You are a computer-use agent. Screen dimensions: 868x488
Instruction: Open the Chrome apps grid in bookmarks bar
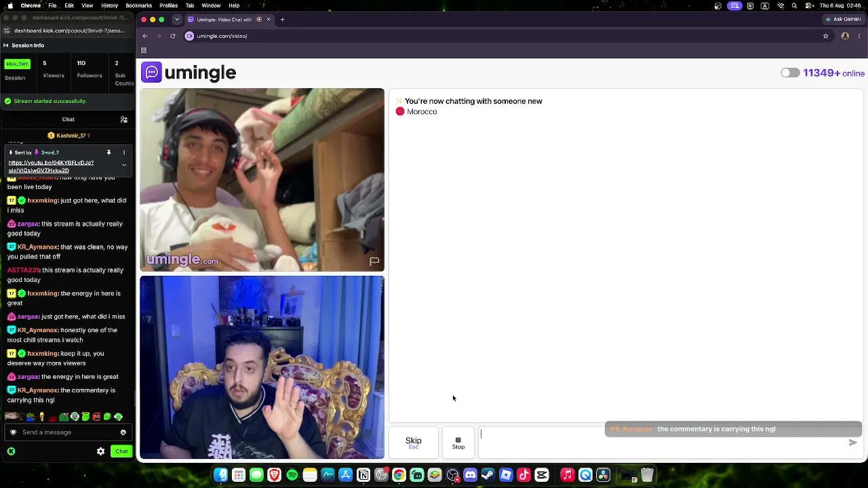144,50
